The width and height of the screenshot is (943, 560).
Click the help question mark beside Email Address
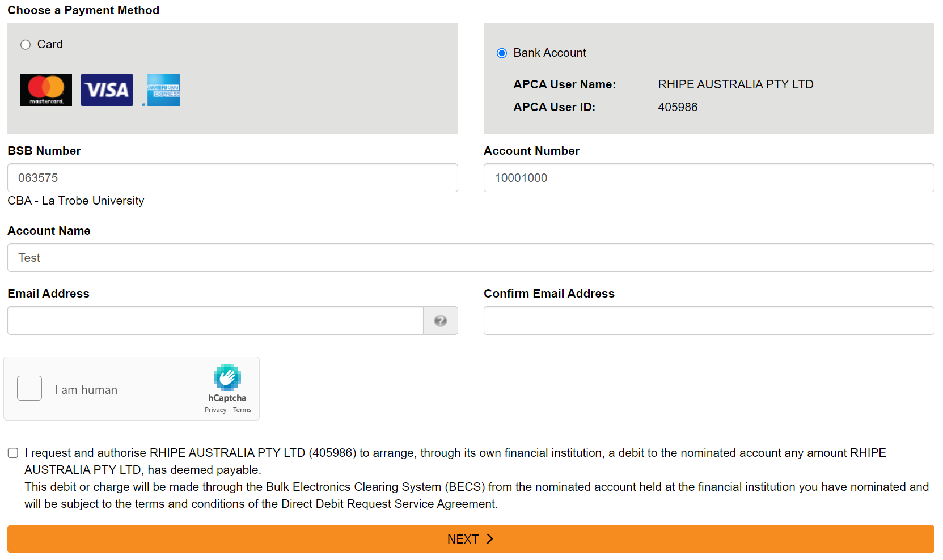tap(440, 321)
